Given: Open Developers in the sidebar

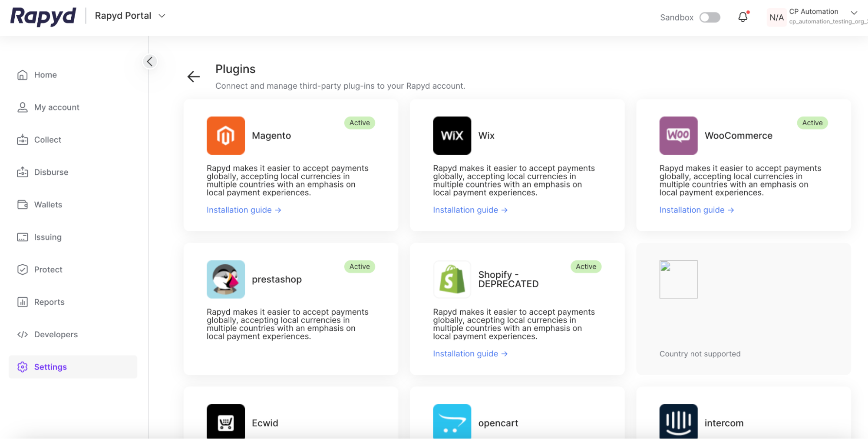Looking at the screenshot, I should coord(56,334).
